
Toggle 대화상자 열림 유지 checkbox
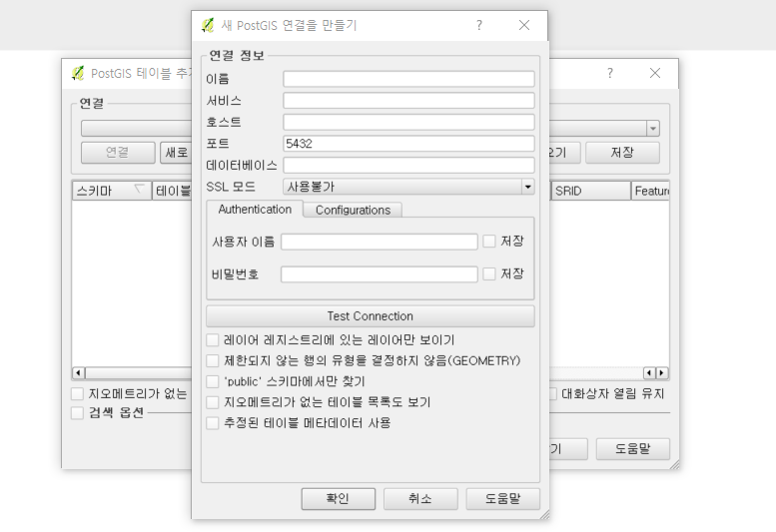point(553,394)
